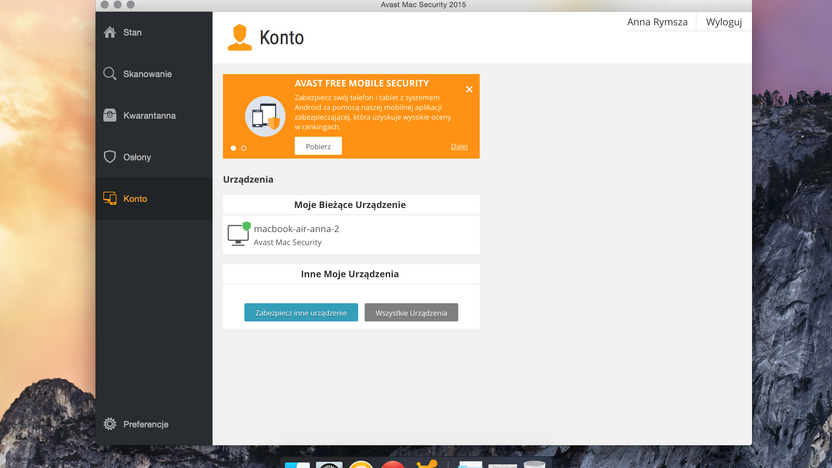832x468 pixels.
Task: Click the monitor icon for macbook-air-anna-2
Action: [239, 234]
